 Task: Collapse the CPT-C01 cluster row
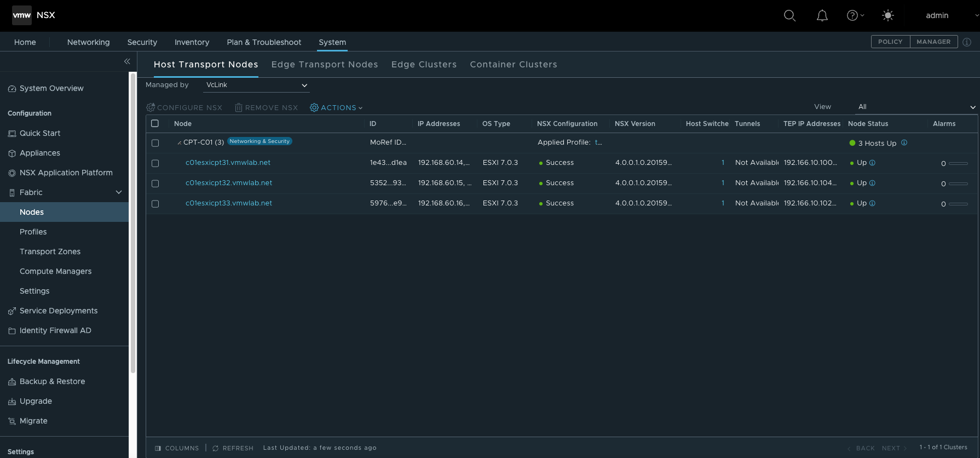point(179,143)
